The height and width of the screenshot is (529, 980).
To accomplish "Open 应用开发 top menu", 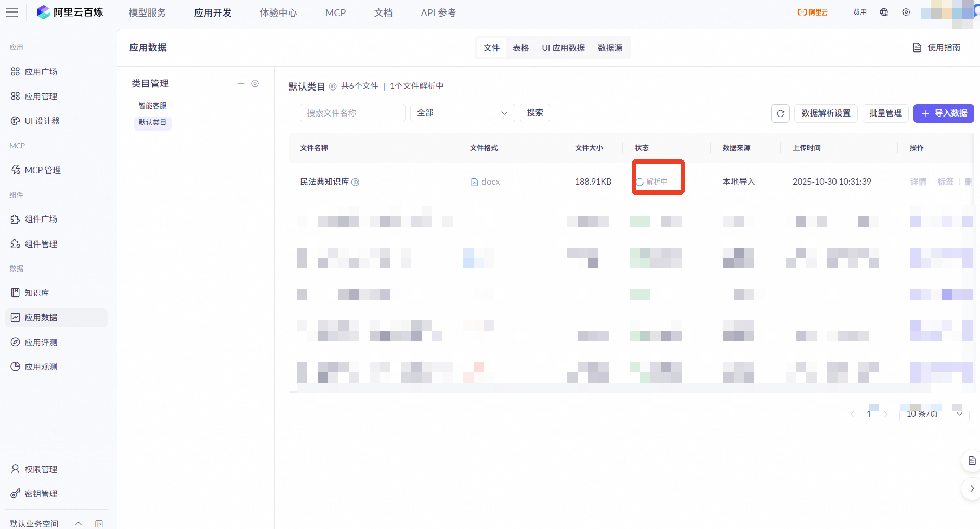I will (x=213, y=13).
